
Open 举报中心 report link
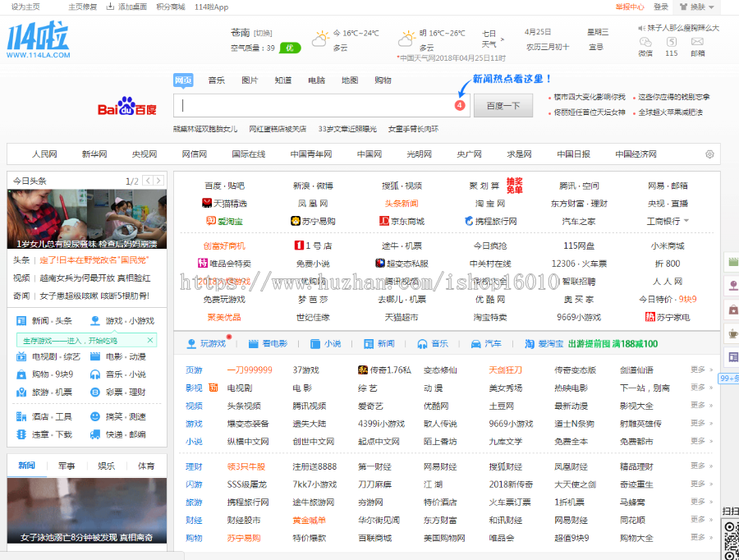[x=630, y=7]
